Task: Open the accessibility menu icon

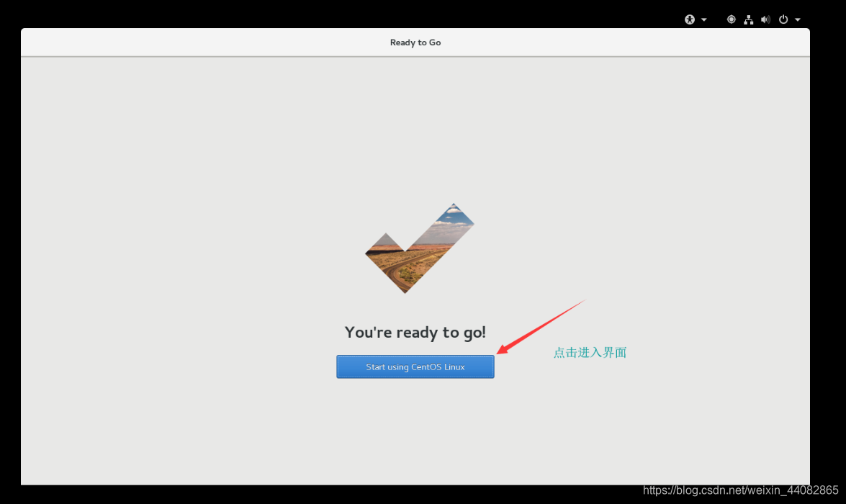Action: click(690, 19)
